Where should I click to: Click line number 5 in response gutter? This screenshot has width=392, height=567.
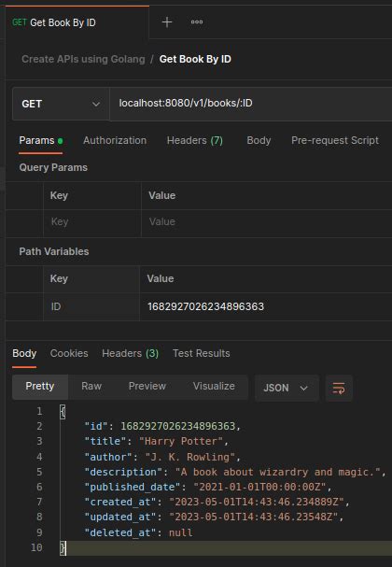tap(39, 472)
